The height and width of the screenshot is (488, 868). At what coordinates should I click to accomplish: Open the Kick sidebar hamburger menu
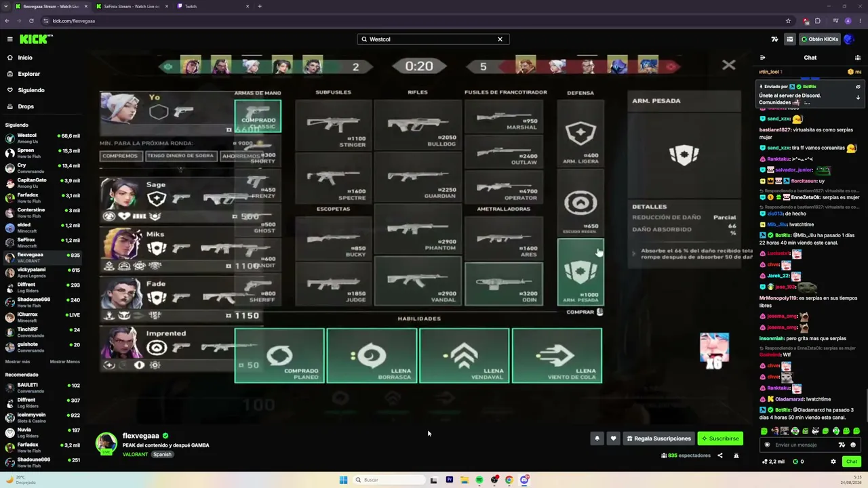[10, 39]
